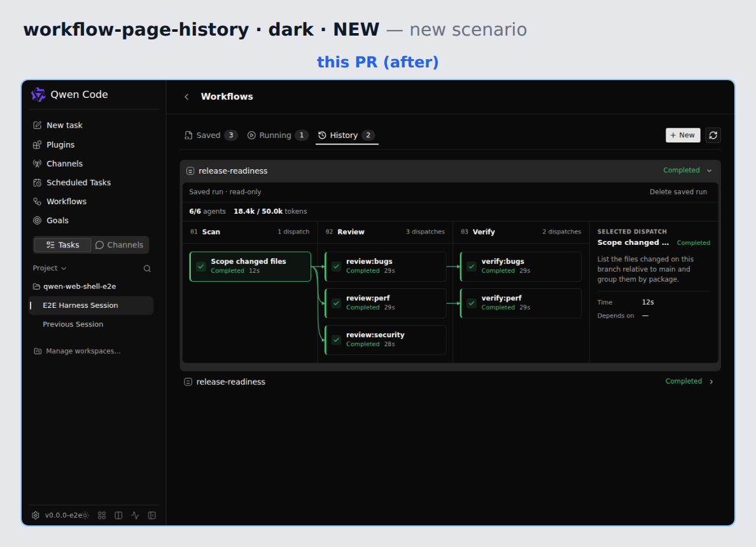Click the icon next to Manage workspaces
Viewport: 756px width, 547px height.
[x=38, y=351]
